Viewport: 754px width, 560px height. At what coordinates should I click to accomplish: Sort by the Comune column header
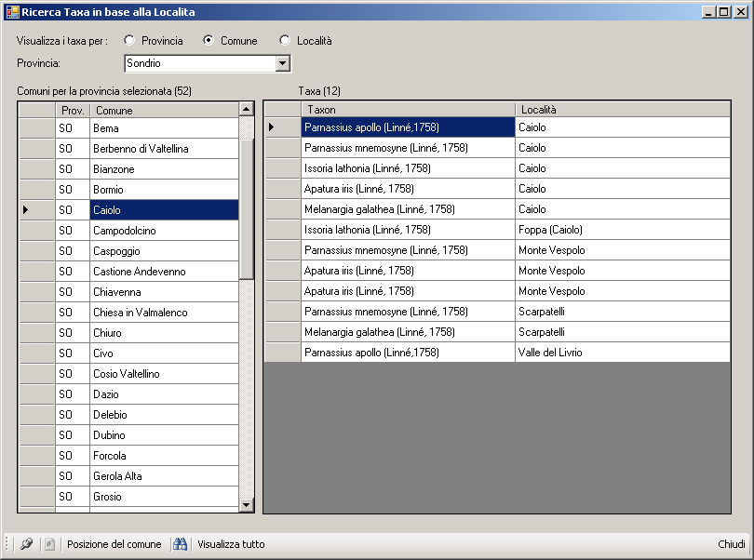[164, 110]
